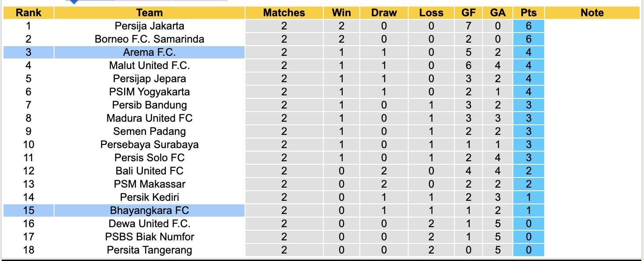The height and width of the screenshot is (261, 644).
Task: Click the Rank column header
Action: click(29, 13)
